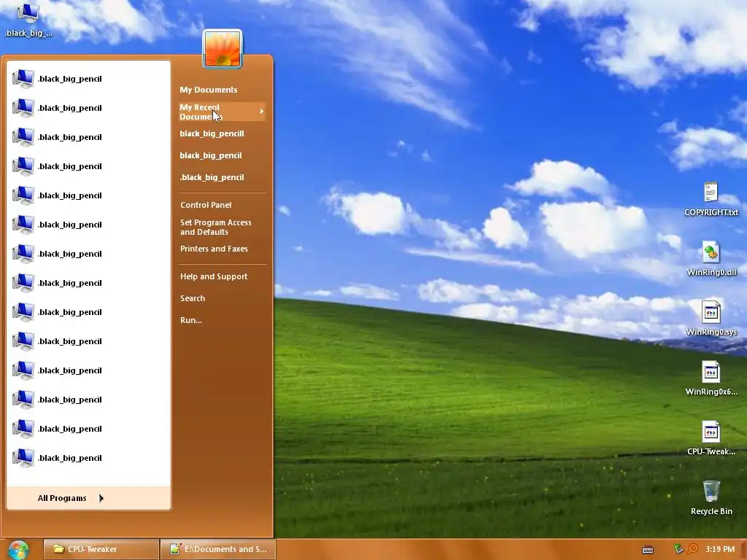Click the safely remove hardware tray icon
This screenshot has width=747, height=560.
coord(678,549)
